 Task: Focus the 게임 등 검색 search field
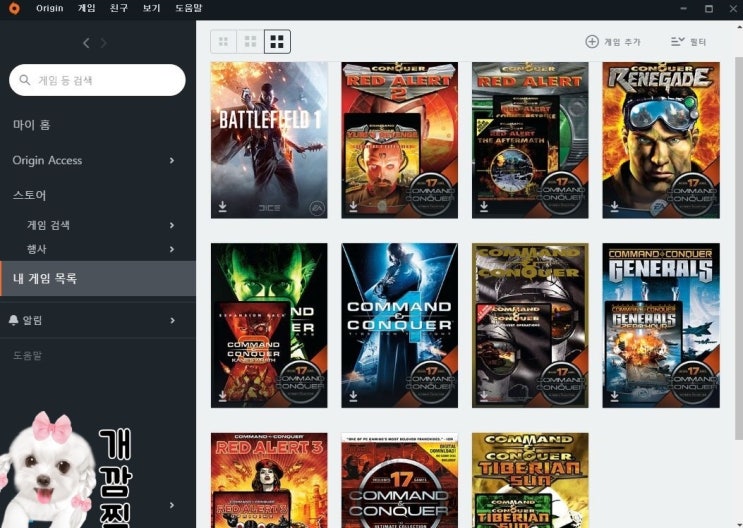coord(97,80)
